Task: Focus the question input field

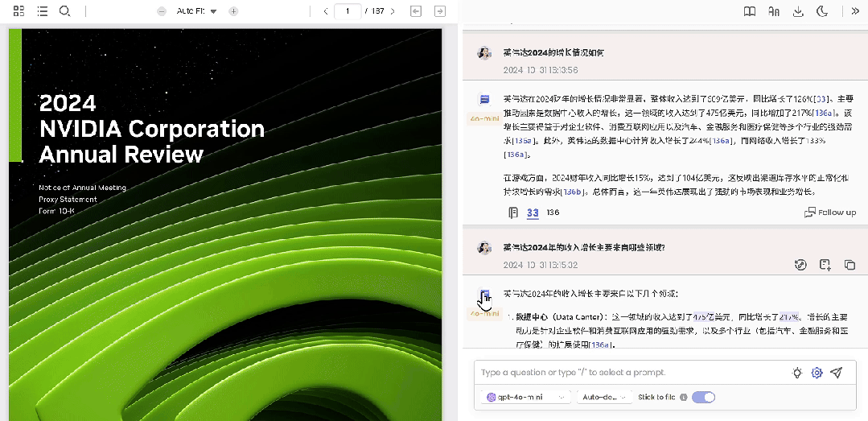Action: (631, 372)
